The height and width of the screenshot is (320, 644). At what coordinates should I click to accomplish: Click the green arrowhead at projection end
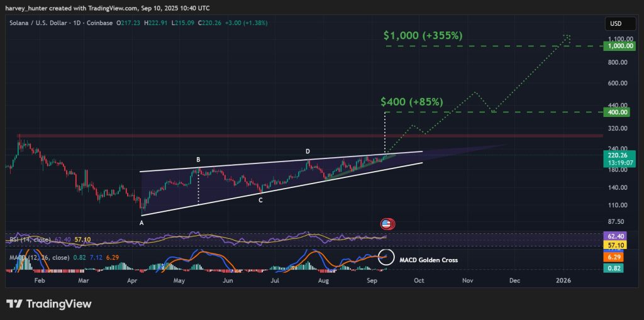click(567, 38)
